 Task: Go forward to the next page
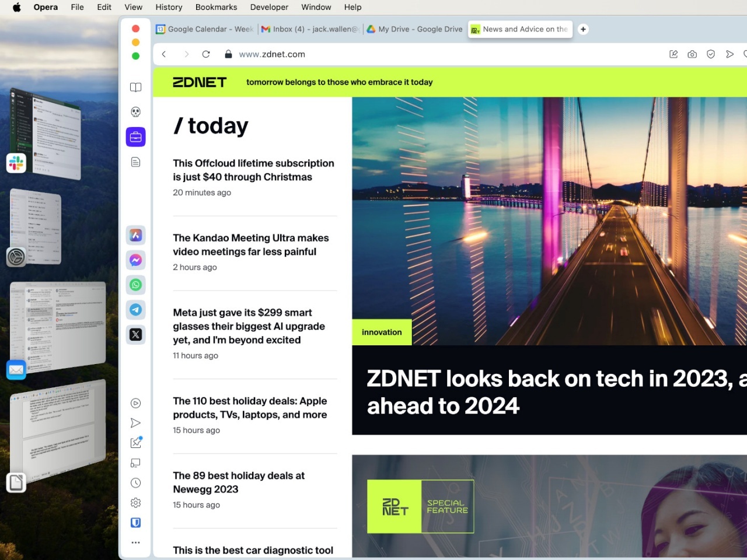coord(186,54)
